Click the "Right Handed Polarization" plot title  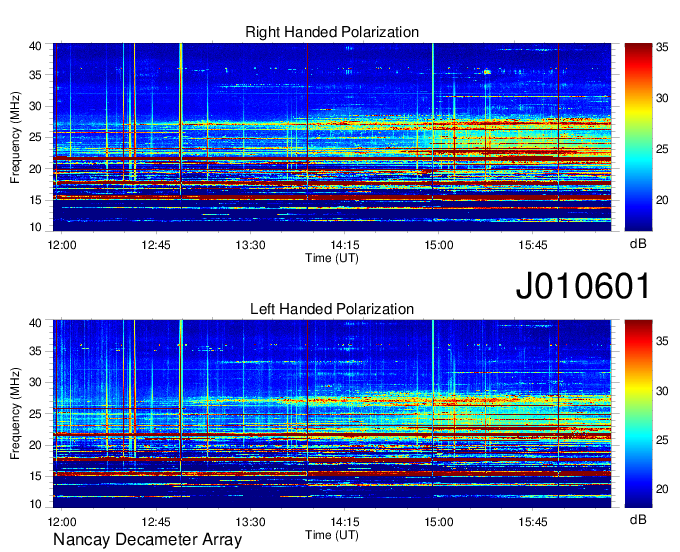tap(332, 32)
